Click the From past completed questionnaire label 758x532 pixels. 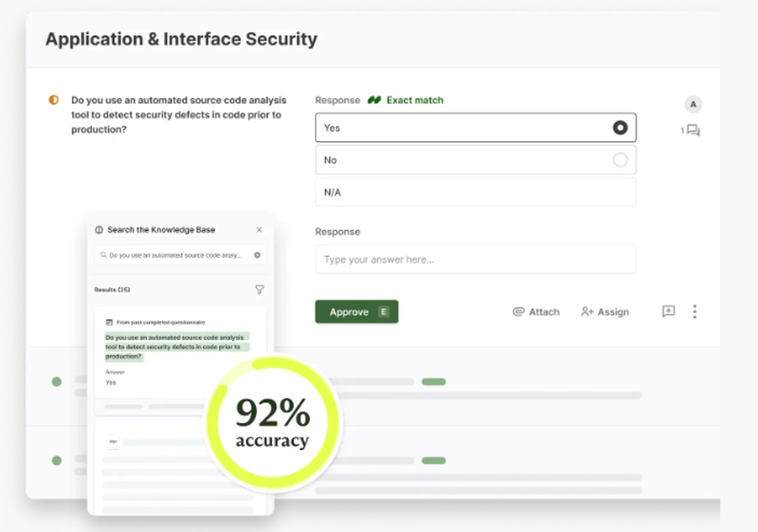161,322
